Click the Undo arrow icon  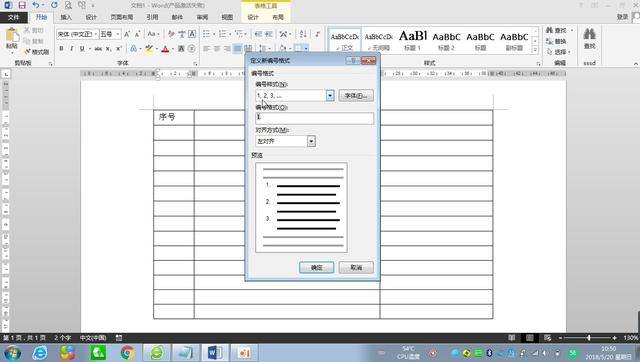[x=36, y=5]
